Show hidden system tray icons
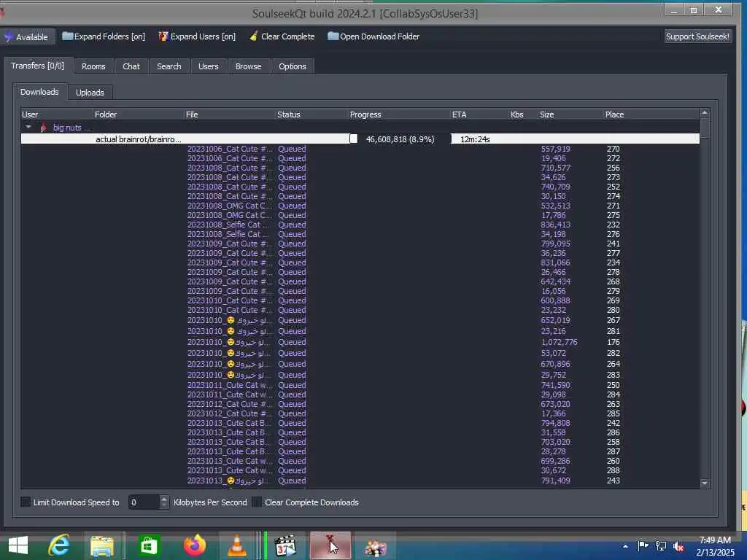 625,545
